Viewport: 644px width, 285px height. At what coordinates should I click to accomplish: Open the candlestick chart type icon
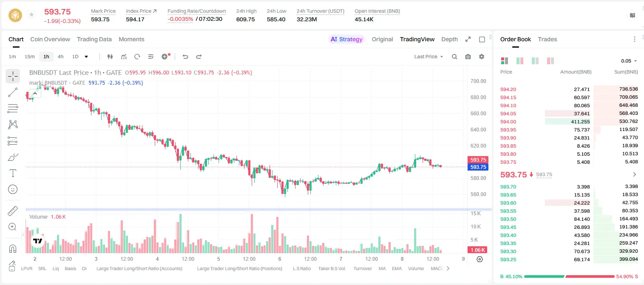[110, 57]
